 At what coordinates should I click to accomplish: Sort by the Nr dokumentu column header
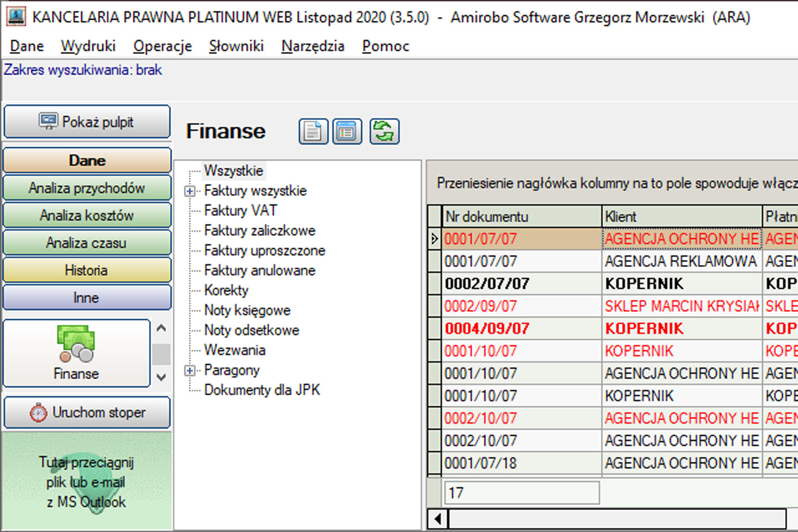[521, 217]
